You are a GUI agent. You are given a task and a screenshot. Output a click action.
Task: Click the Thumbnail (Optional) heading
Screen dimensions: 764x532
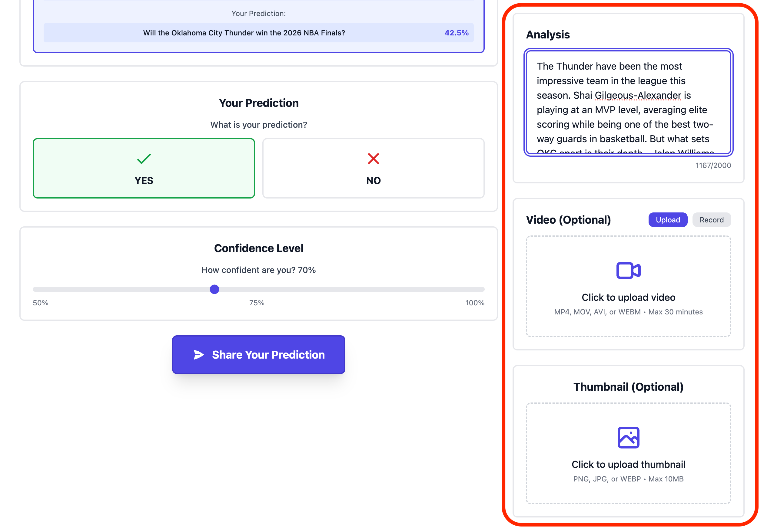(x=628, y=386)
